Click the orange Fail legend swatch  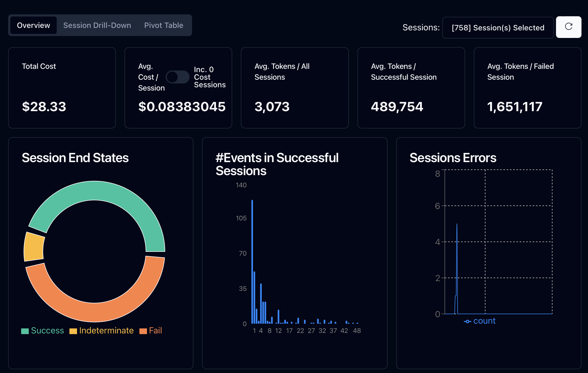click(143, 331)
